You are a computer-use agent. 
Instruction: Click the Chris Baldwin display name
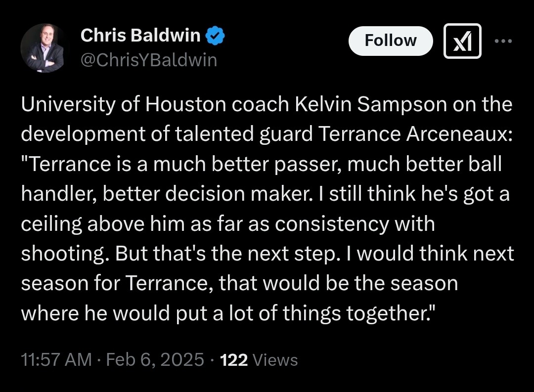pyautogui.click(x=140, y=36)
